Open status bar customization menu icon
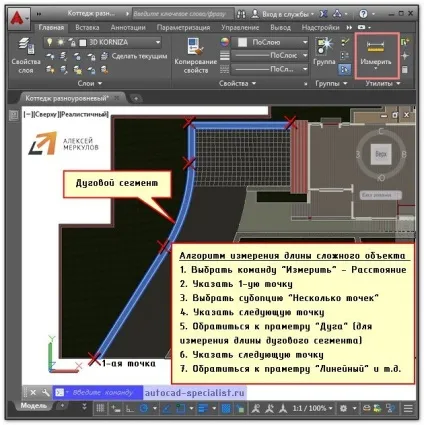 click(408, 408)
